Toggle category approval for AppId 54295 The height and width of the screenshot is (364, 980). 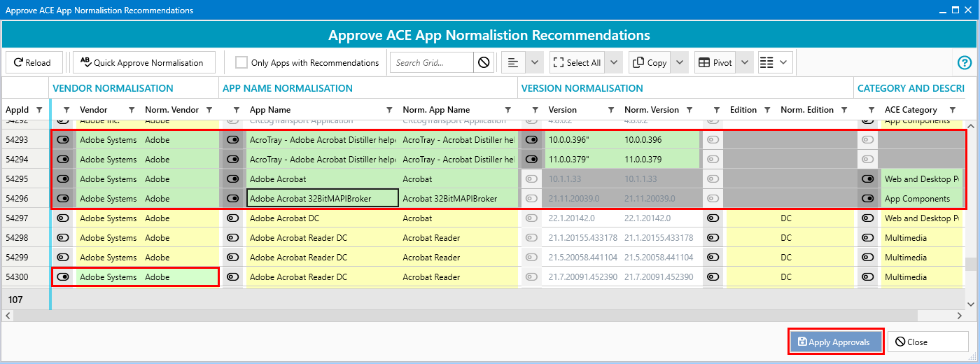click(868, 179)
